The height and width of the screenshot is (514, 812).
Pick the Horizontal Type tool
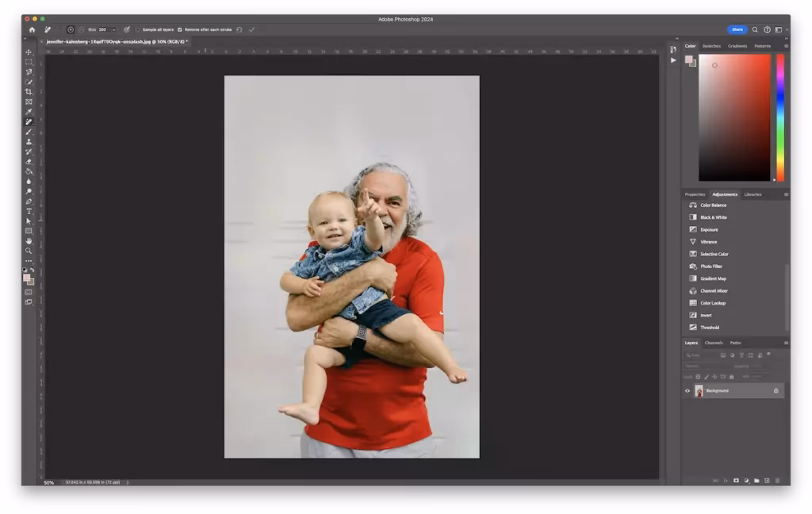[x=29, y=211]
